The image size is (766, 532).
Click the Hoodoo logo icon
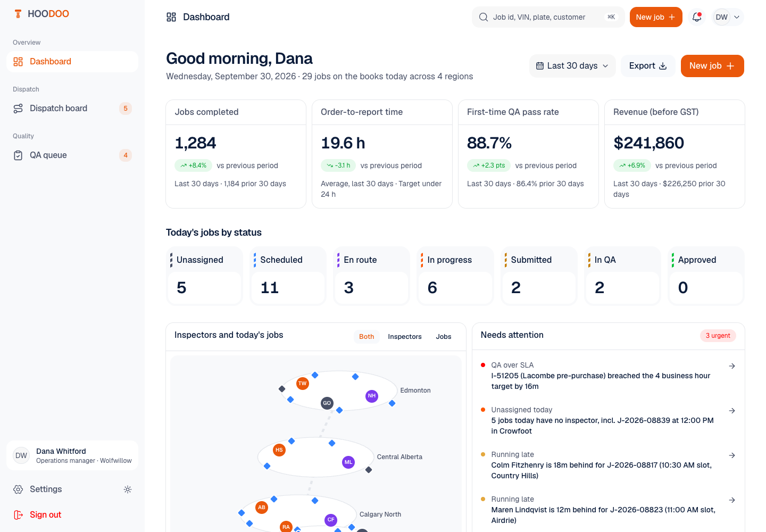18,14
